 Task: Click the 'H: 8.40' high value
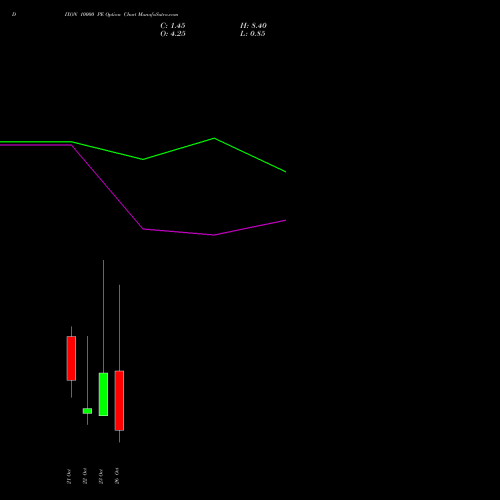tap(253, 26)
